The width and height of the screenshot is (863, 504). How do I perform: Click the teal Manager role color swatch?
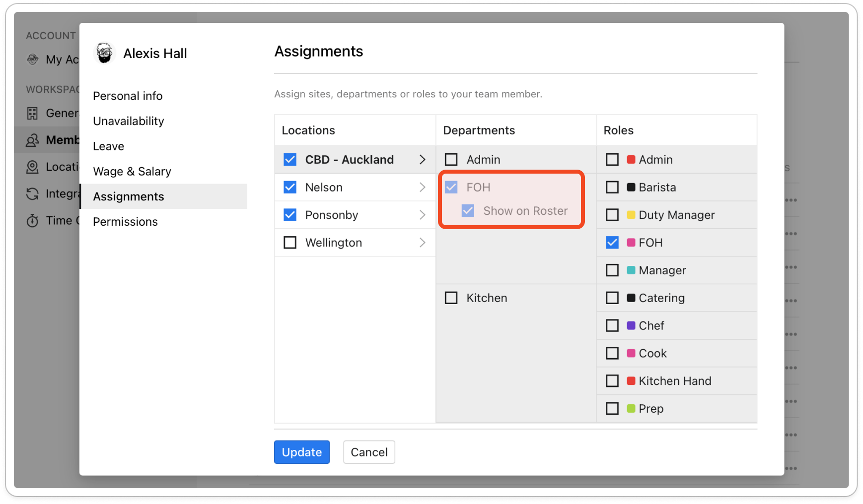pos(631,270)
